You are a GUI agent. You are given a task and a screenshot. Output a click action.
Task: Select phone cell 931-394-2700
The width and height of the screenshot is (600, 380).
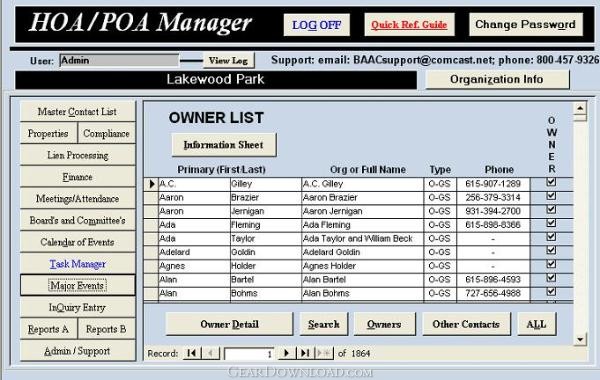point(493,211)
